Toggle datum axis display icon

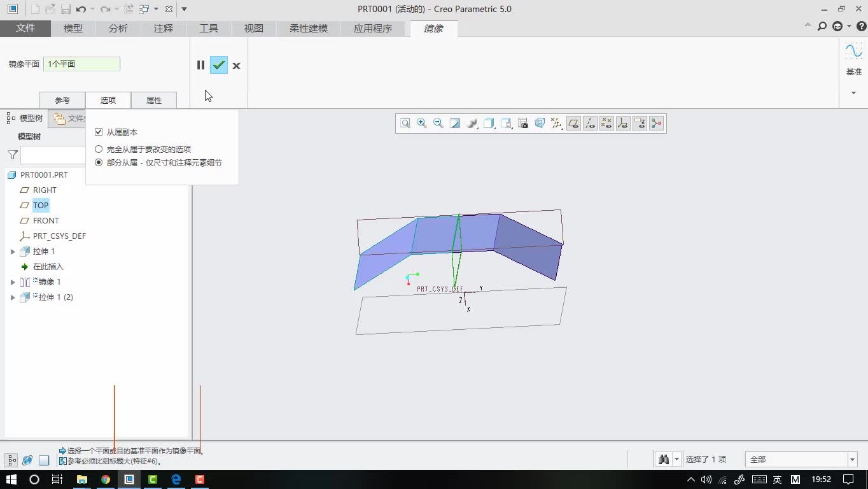point(589,123)
